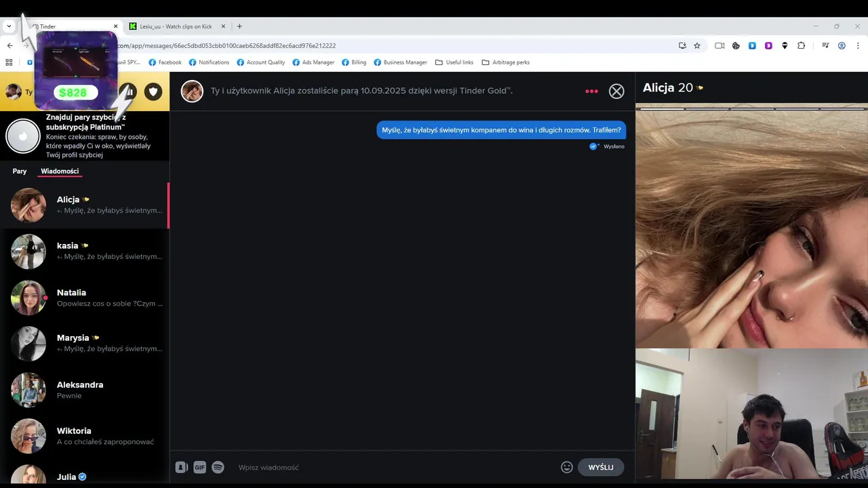Close the Alicja conversation with the X button
The image size is (868, 488).
coord(616,91)
